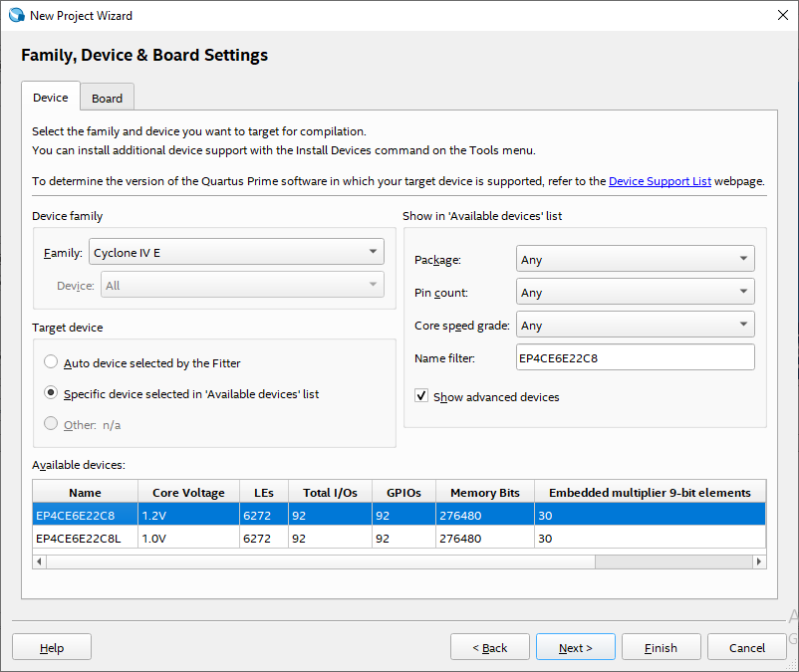799x672 pixels.
Task: Switch to the Board tab
Action: point(107,98)
